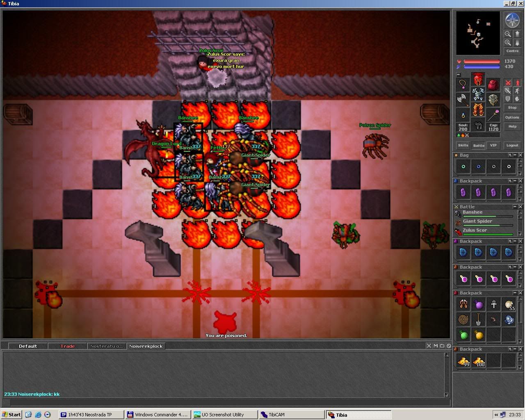
Task: Minimize the backpack with purple runes
Action: (x=515, y=181)
